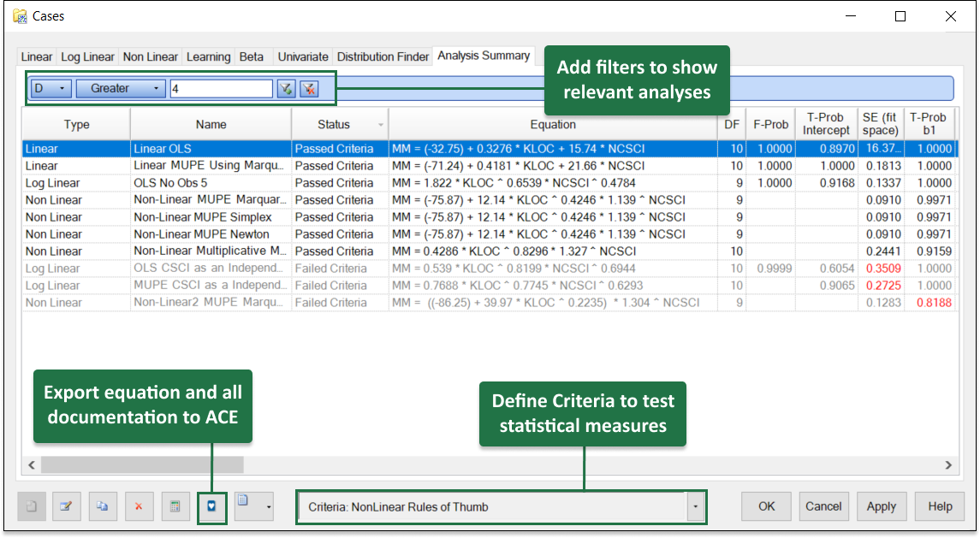Apply the filter with the funnel icon

click(x=286, y=89)
